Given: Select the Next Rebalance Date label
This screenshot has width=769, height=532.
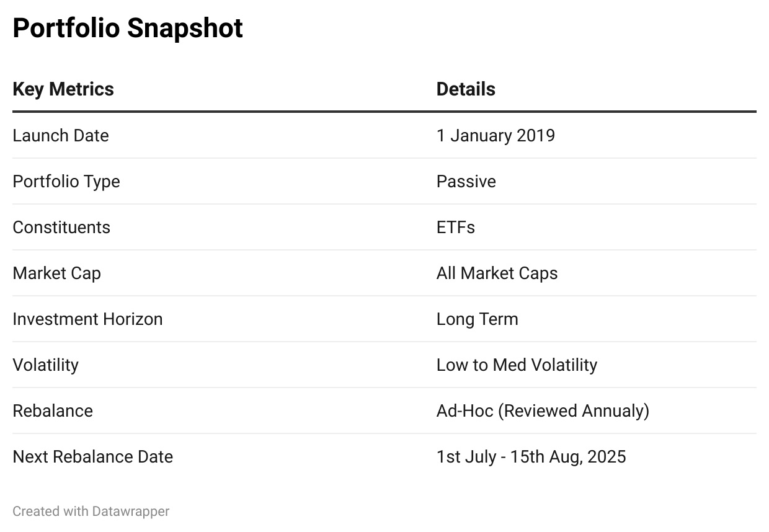Looking at the screenshot, I should (93, 456).
